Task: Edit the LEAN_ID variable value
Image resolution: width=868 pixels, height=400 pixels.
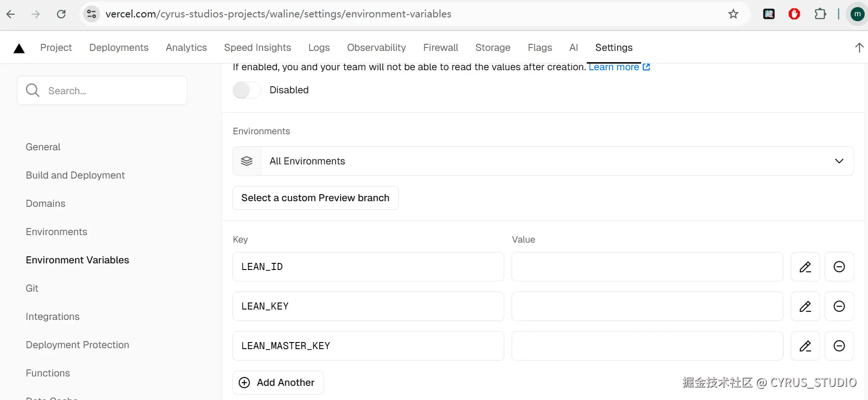Action: pos(805,267)
